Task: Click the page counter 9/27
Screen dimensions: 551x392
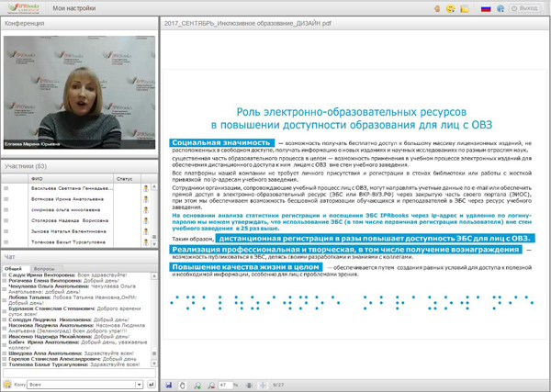Action: point(278,385)
